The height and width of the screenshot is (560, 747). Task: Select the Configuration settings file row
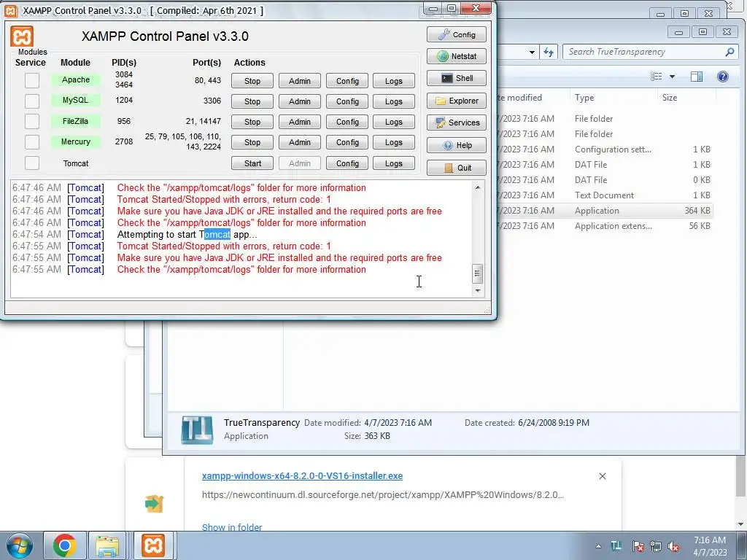point(604,149)
